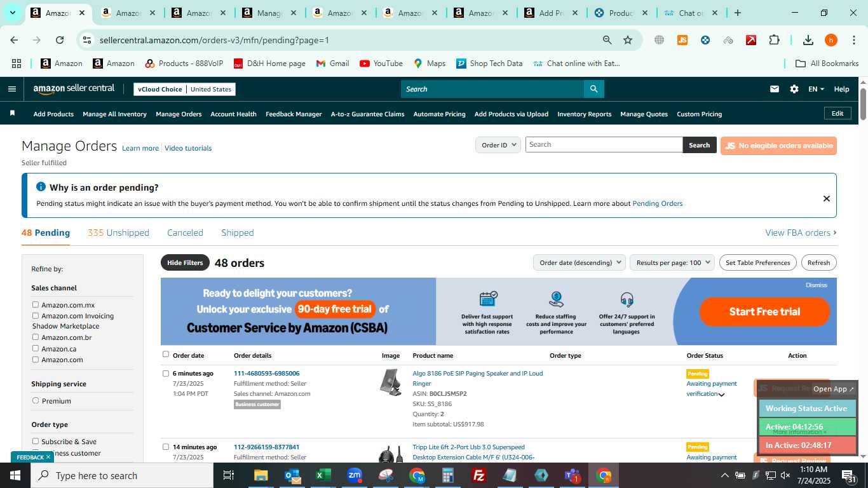Click the Chrome profile avatar
868x488 pixels.
(831, 40)
